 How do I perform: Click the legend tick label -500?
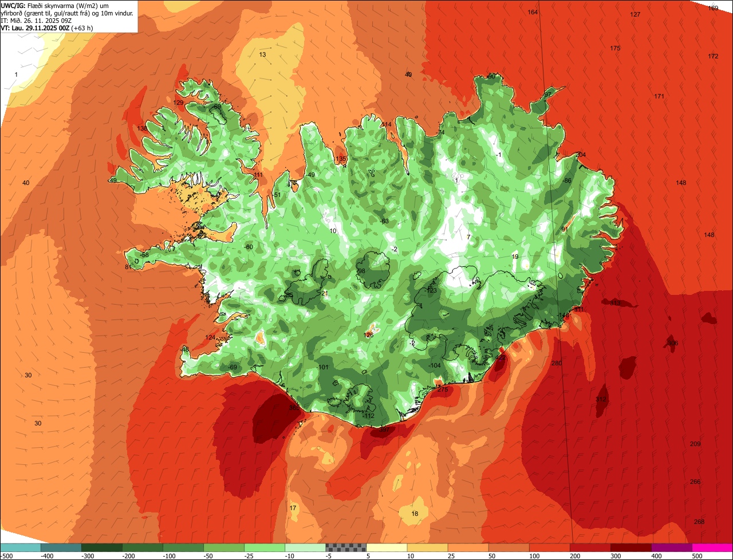(7, 555)
